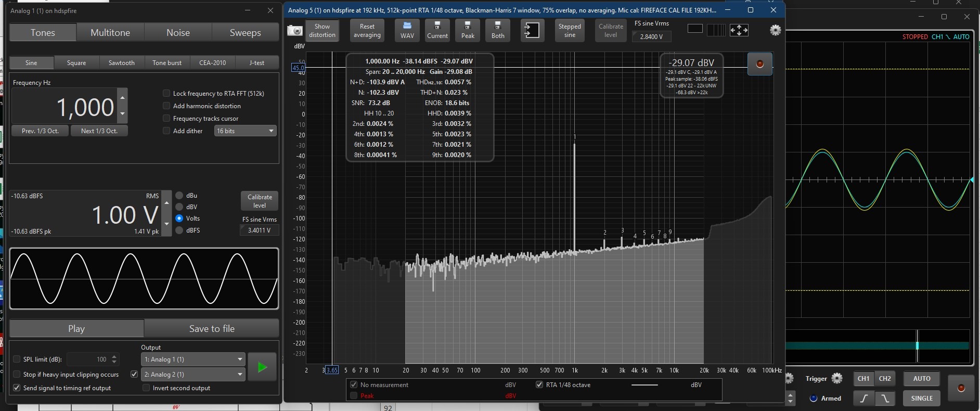The width and height of the screenshot is (980, 411).
Task: Open RTA settings gear icon
Action: point(775,30)
